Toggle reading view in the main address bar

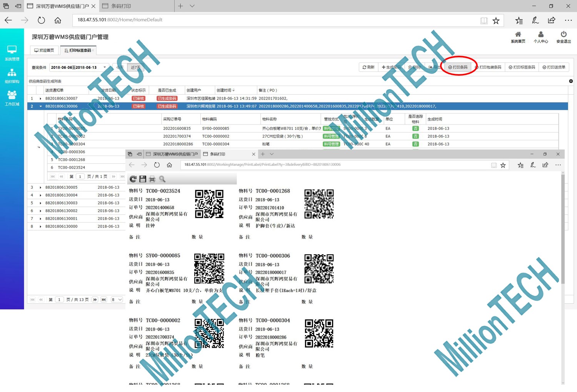tap(484, 20)
